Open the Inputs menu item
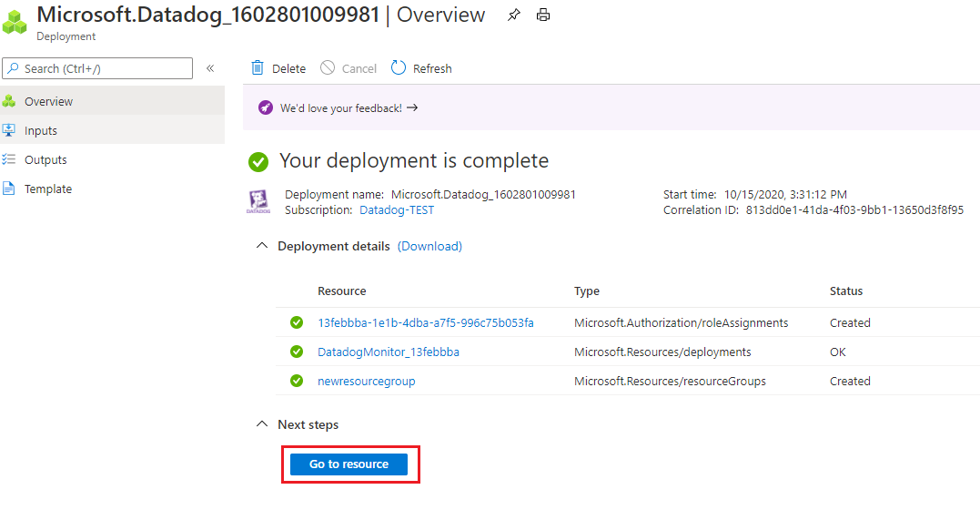The width and height of the screenshot is (980, 510). click(x=41, y=130)
